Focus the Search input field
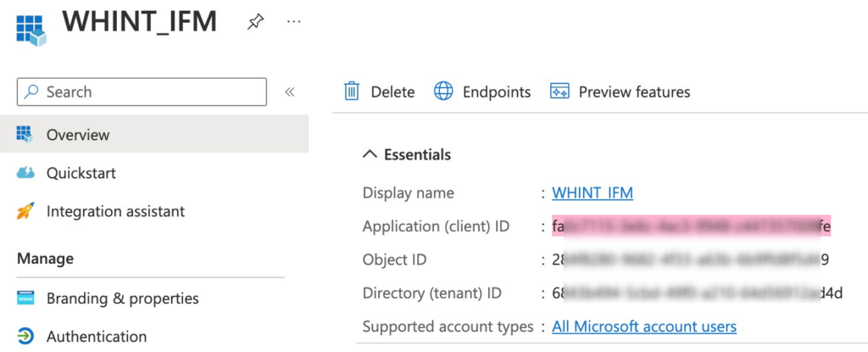The width and height of the screenshot is (868, 352). tap(142, 92)
